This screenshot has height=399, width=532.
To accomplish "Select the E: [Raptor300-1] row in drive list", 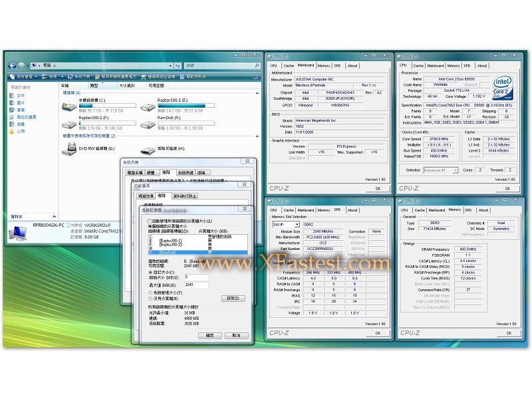I will point(198,241).
